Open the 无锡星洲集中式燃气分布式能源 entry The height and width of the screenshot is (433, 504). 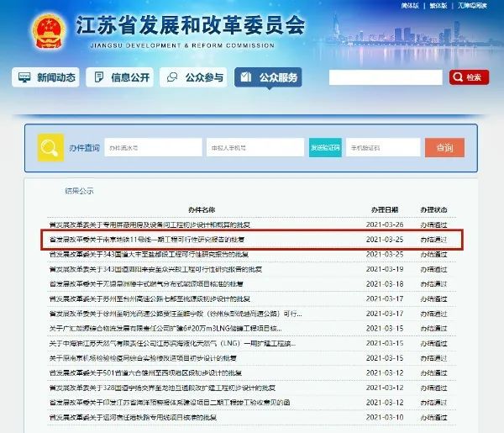(x=146, y=283)
